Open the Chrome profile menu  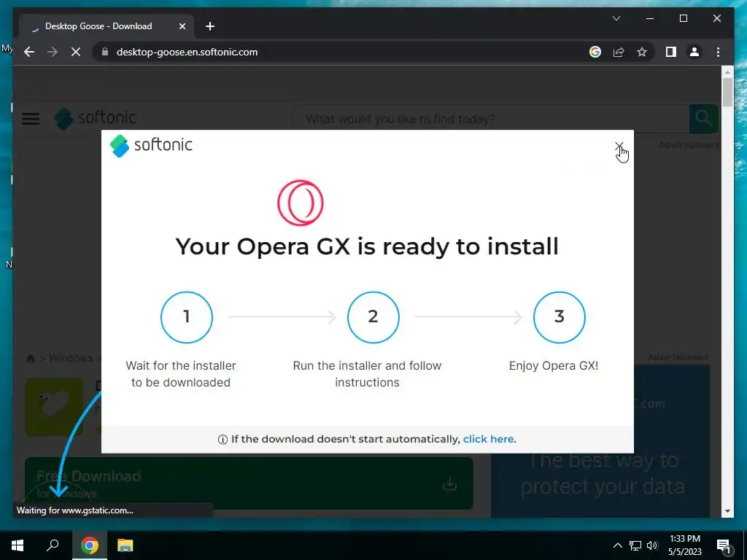(x=694, y=52)
